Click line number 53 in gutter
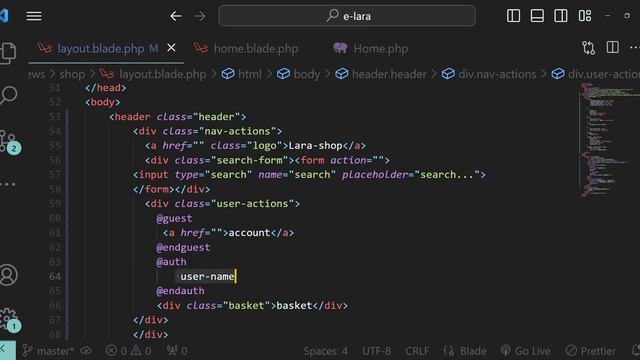This screenshot has width=640, height=360. coord(55,117)
